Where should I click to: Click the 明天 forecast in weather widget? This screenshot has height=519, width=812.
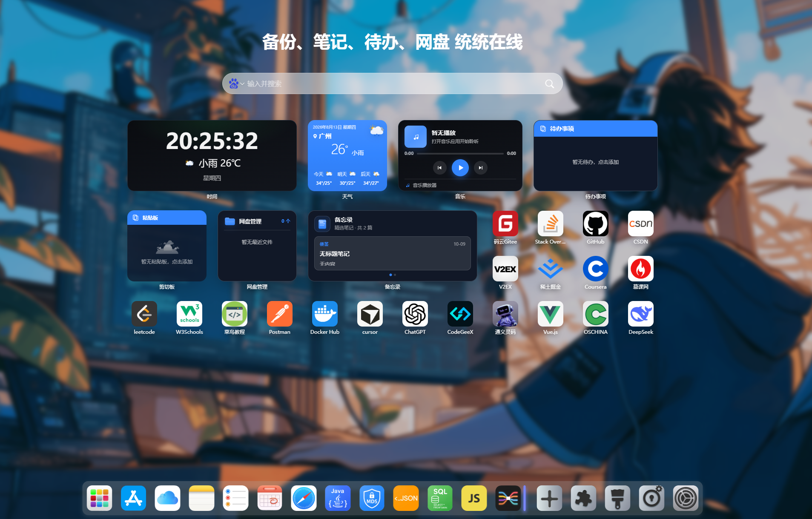[347, 178]
